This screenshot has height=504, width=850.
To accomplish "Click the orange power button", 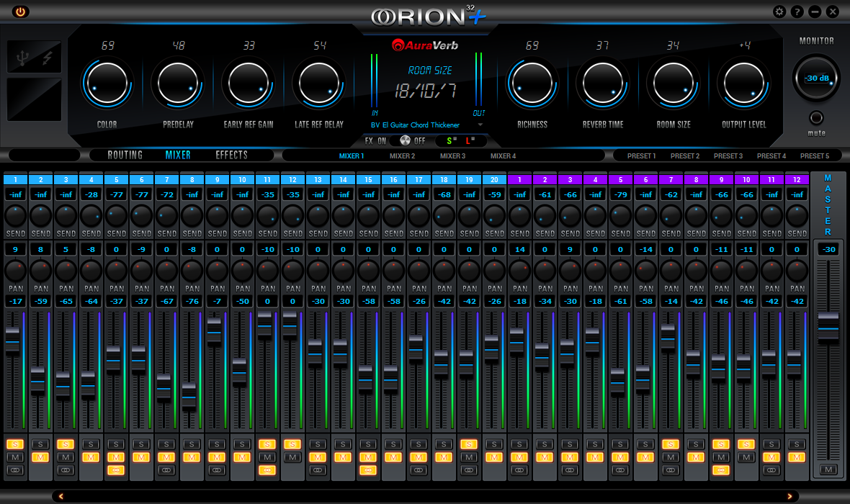I will (x=20, y=12).
